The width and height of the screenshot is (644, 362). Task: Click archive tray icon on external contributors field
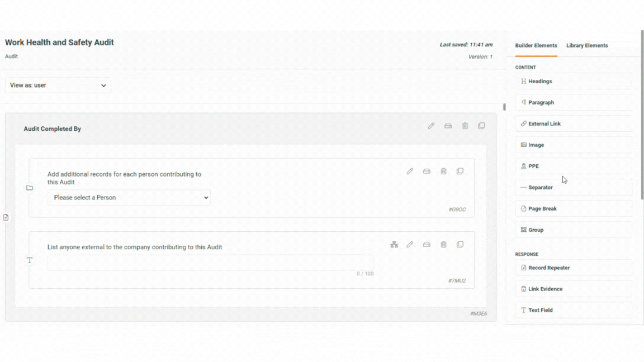427,245
